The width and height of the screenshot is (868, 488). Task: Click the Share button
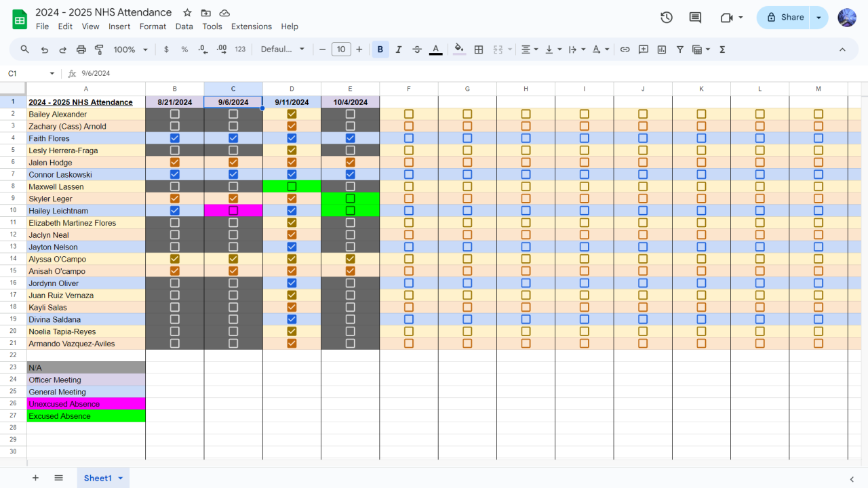pyautogui.click(x=784, y=18)
